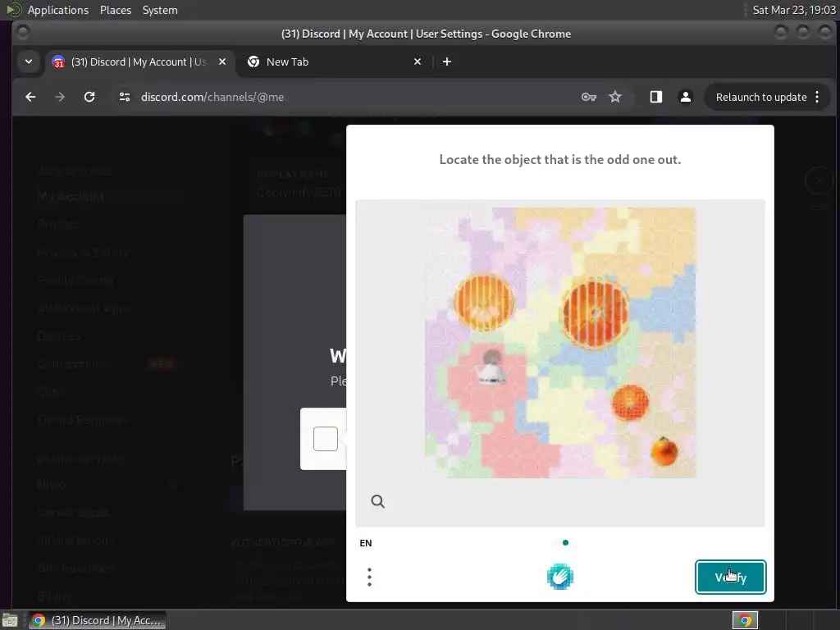The width and height of the screenshot is (840, 630).
Task: Close the New Tab browser tab
Action: [x=418, y=62]
